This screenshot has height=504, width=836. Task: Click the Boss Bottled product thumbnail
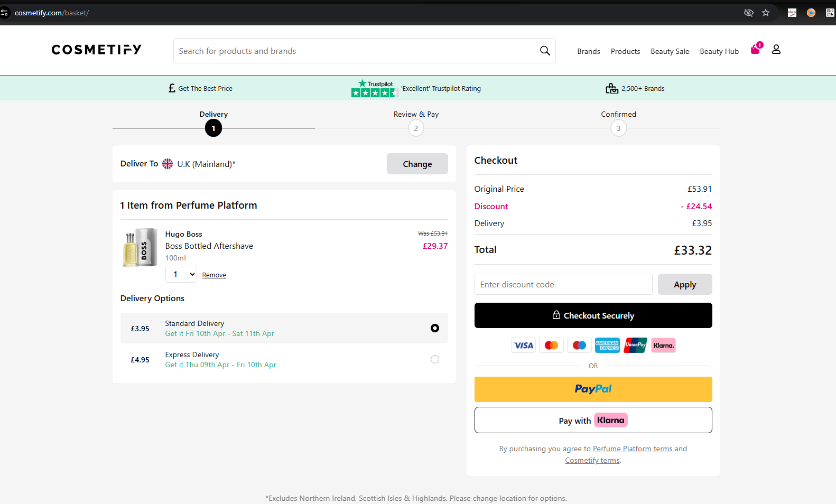point(140,247)
